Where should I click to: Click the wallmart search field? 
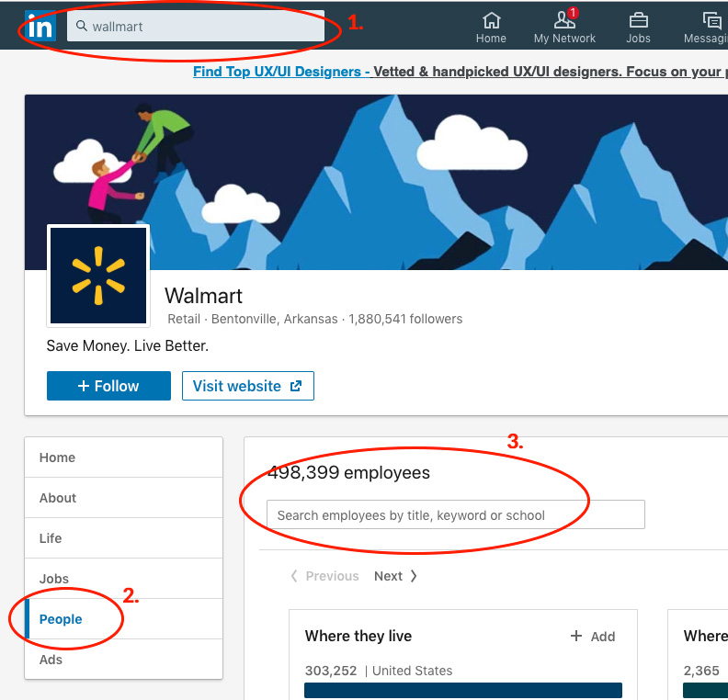click(196, 27)
